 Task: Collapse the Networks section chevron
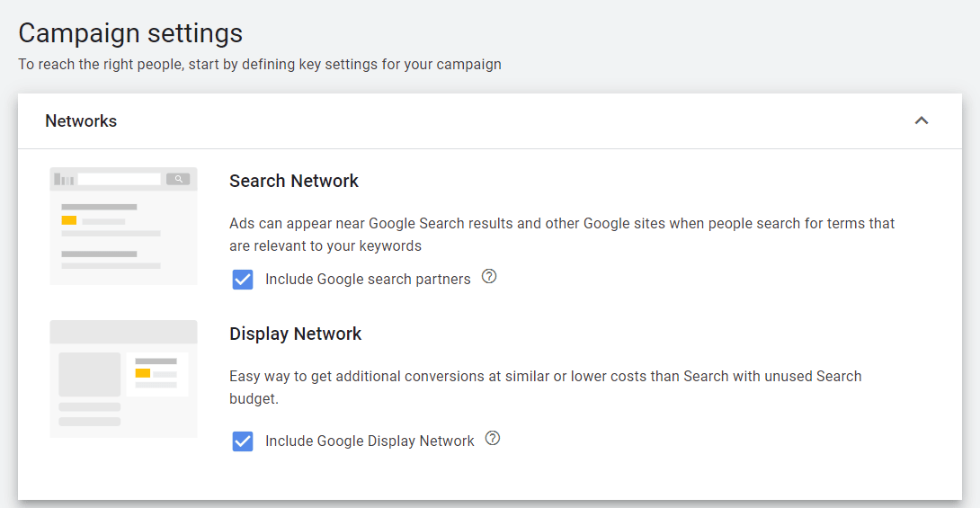tap(922, 120)
